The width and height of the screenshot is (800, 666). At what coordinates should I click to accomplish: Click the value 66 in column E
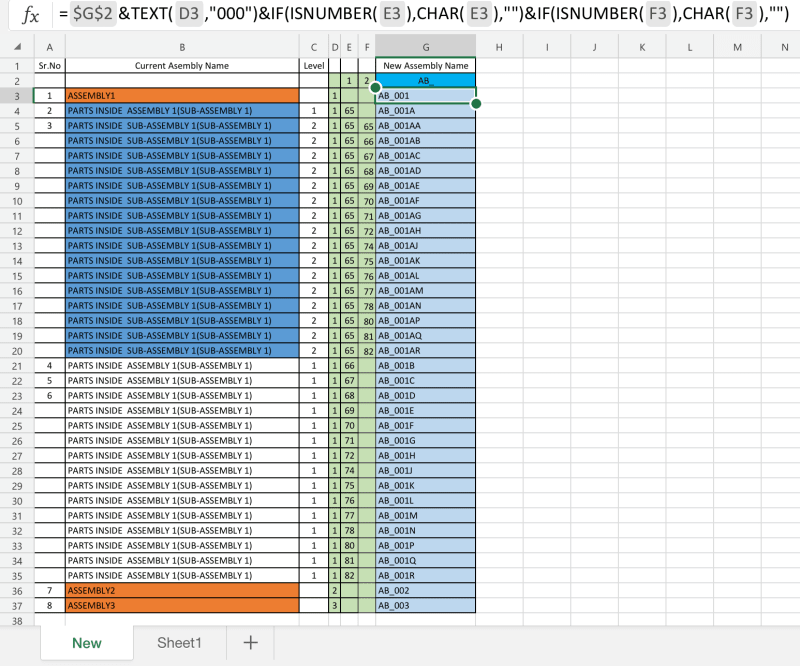[x=349, y=365]
